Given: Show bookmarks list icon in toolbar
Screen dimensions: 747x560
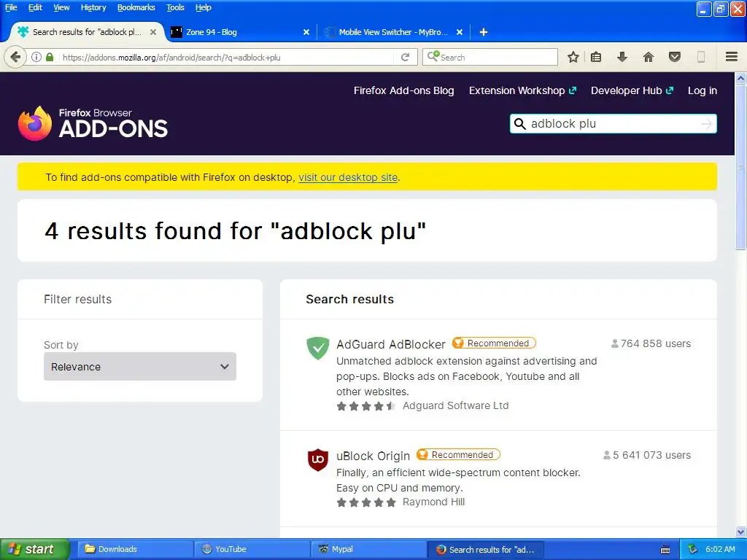Looking at the screenshot, I should pyautogui.click(x=596, y=57).
